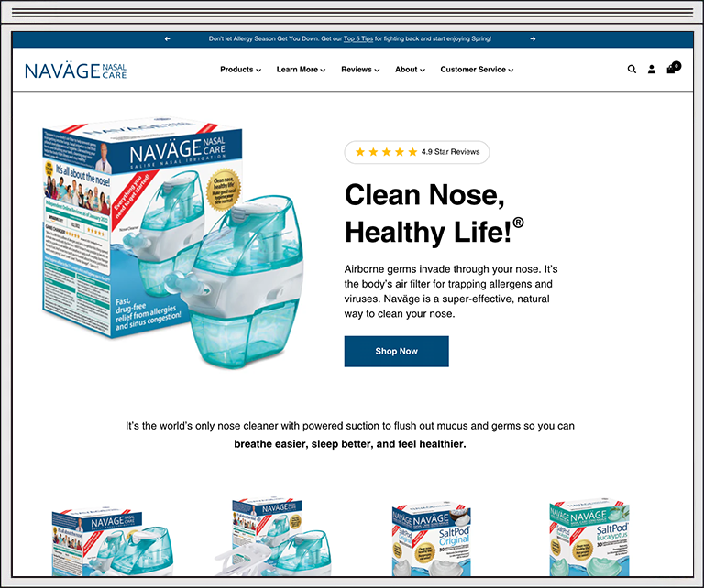Open the 4.9 Star Reviews badge

(x=417, y=152)
